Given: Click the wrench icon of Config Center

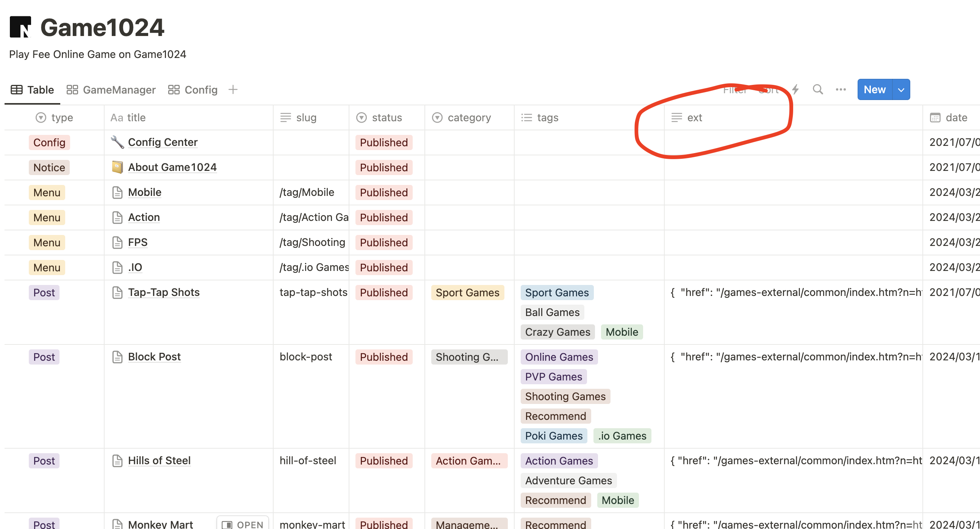Looking at the screenshot, I should [117, 142].
